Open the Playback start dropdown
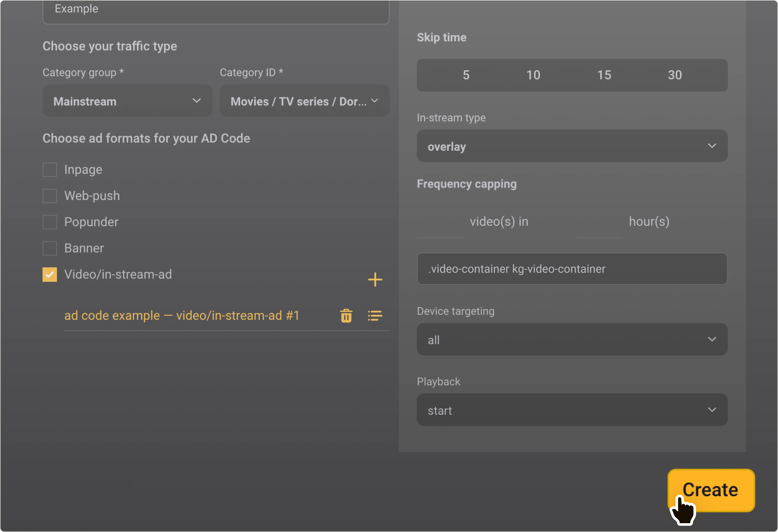This screenshot has width=778, height=532. tap(572, 410)
